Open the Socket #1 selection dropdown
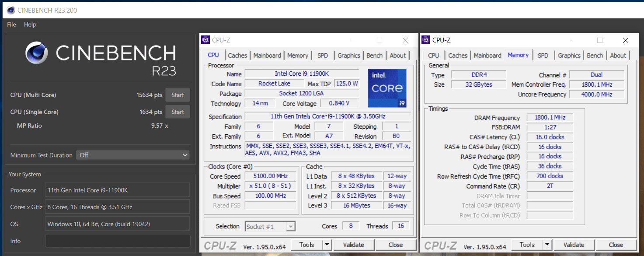This screenshot has width=644, height=256. (270, 227)
